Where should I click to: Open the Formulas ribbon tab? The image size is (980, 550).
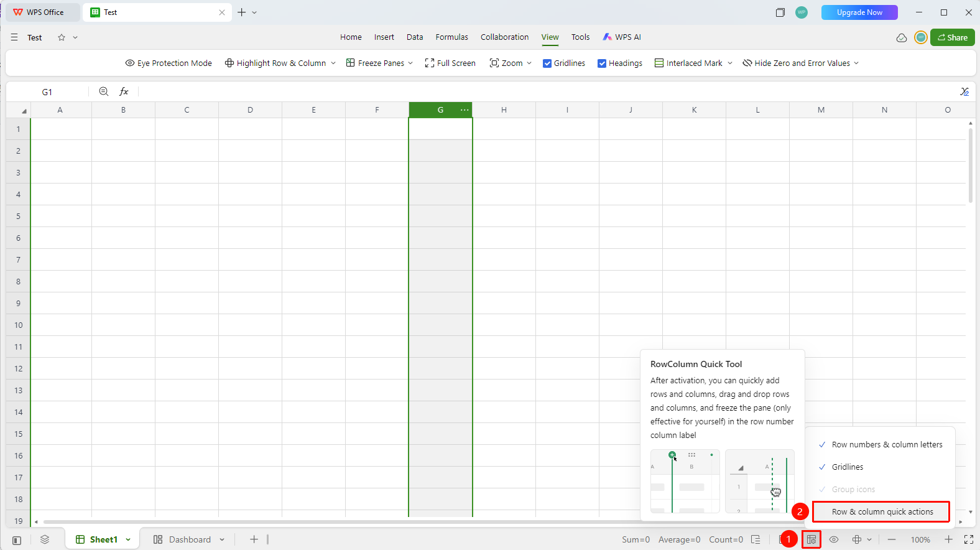tap(451, 37)
